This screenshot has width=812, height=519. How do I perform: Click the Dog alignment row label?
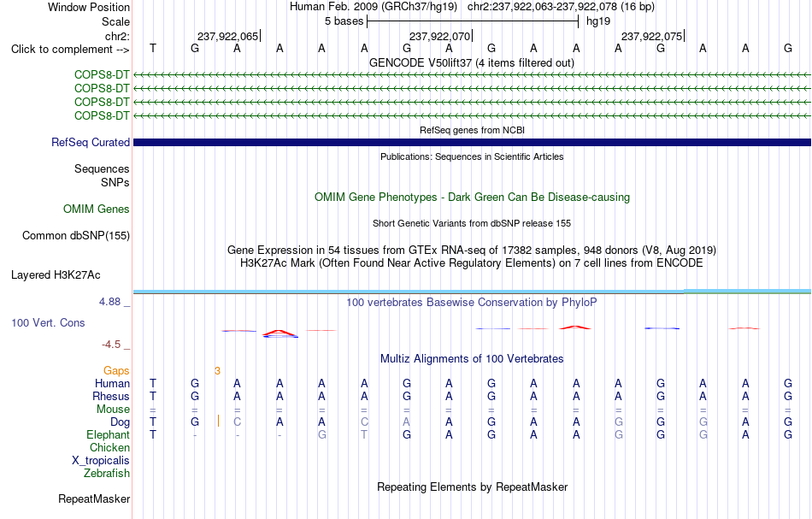120,422
